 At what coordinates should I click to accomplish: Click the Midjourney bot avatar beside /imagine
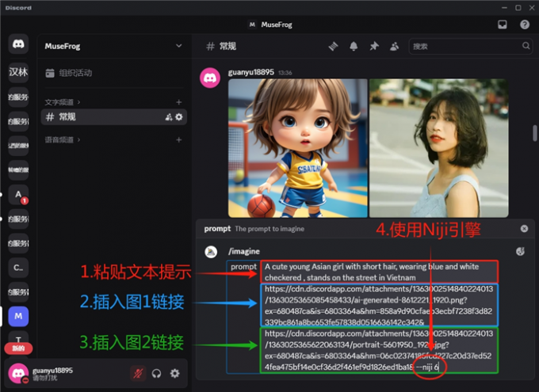(x=211, y=252)
